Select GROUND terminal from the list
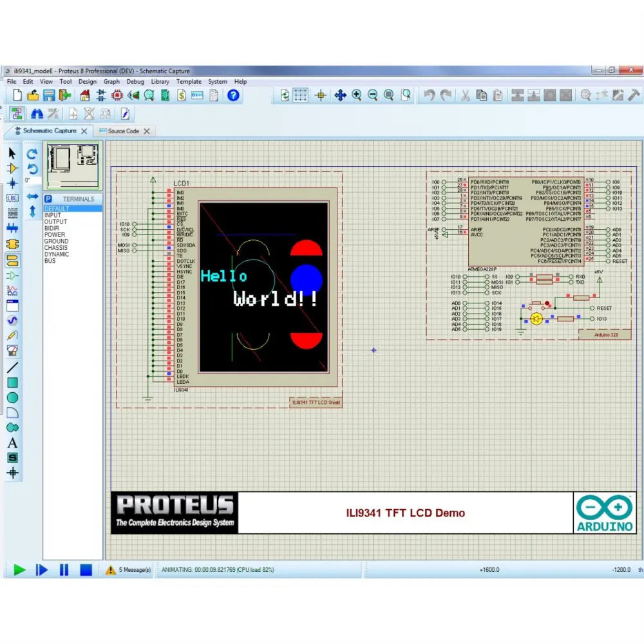 click(56, 241)
